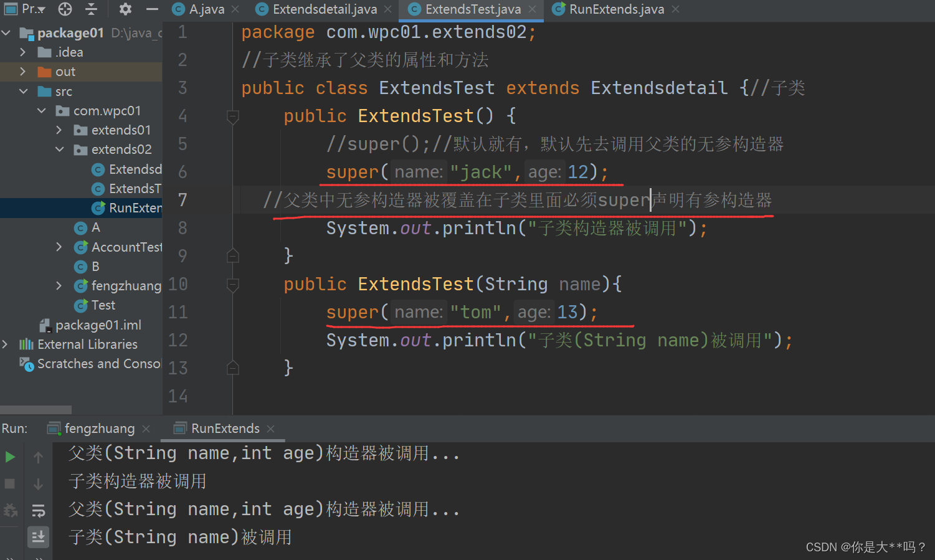935x560 pixels.
Task: Click the project tree horizontal scrollbar
Action: coord(36,410)
